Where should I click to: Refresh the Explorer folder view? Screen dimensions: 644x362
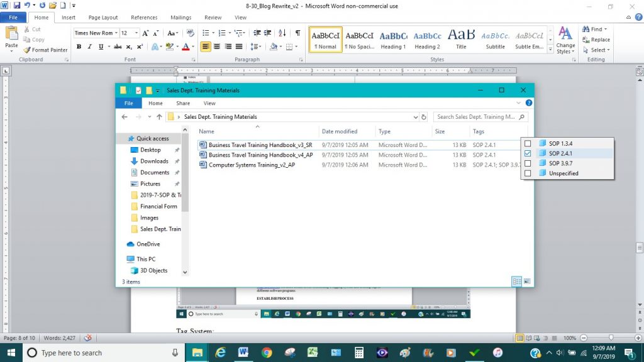(424, 117)
